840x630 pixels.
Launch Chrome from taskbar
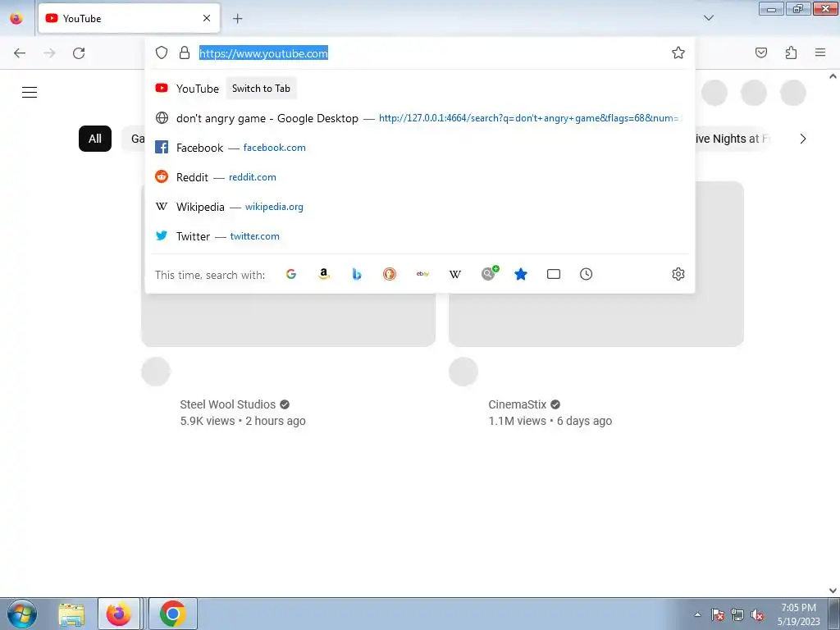click(172, 614)
